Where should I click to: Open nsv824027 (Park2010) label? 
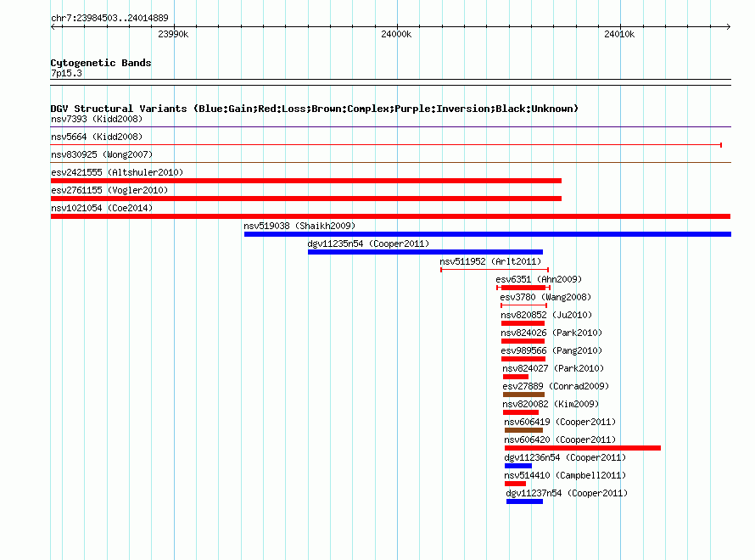(x=553, y=368)
